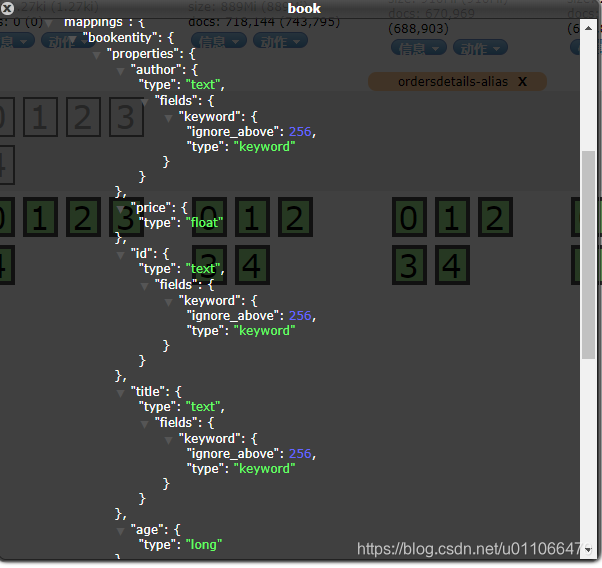Select shard 0 of the ordersdetails-alias index

pyautogui.click(x=409, y=217)
